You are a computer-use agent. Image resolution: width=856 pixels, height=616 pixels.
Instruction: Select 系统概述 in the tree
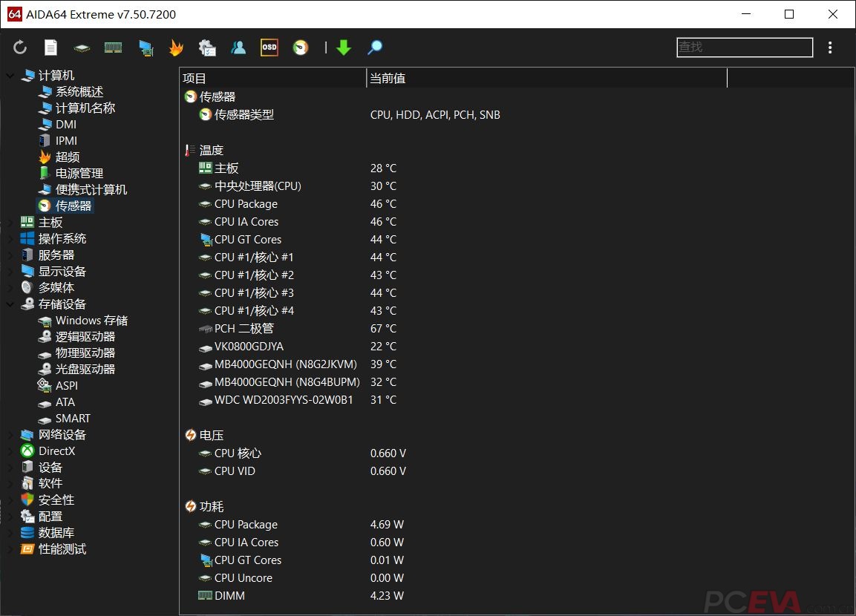coord(79,92)
